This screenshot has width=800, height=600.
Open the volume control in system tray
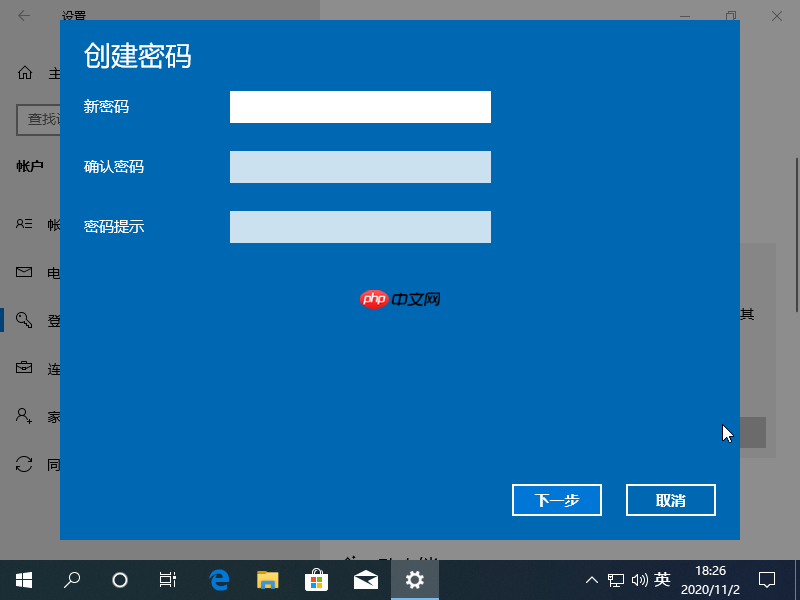[640, 579]
